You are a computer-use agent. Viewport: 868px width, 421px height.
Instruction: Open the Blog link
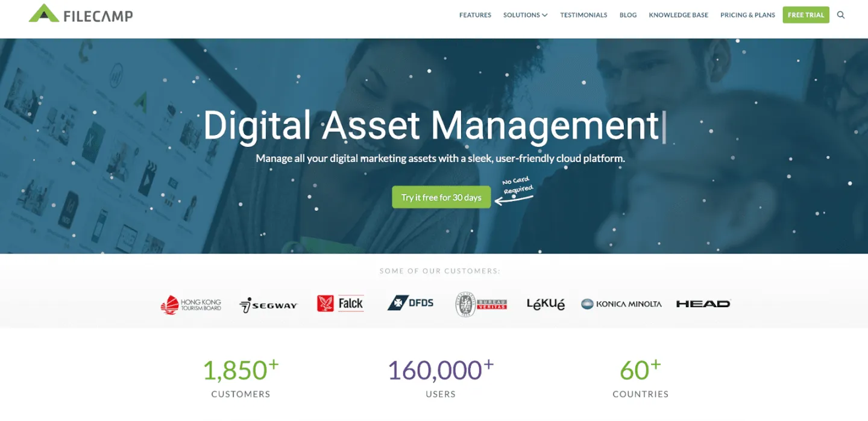[628, 15]
